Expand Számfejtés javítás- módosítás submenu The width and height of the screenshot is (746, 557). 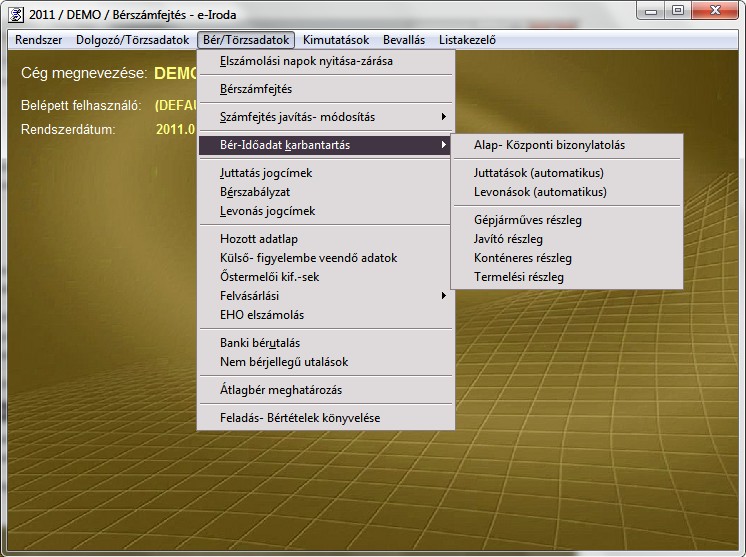pos(297,117)
